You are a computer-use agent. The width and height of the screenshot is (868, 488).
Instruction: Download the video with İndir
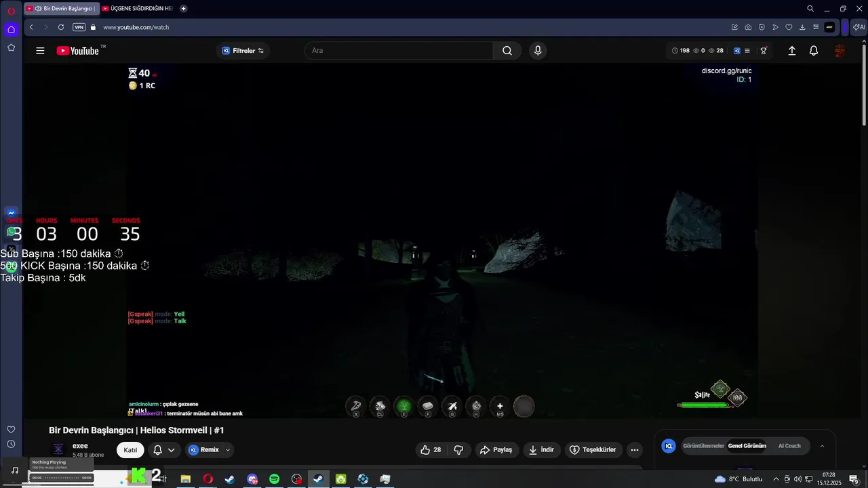(542, 449)
